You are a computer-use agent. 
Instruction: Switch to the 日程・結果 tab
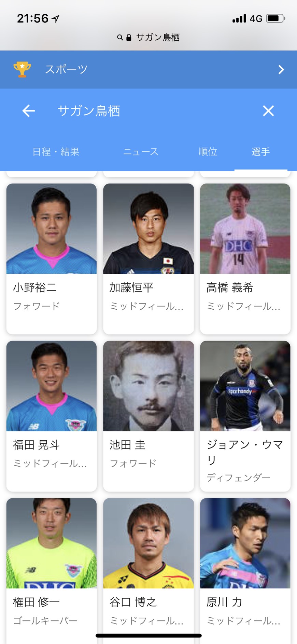coord(56,151)
